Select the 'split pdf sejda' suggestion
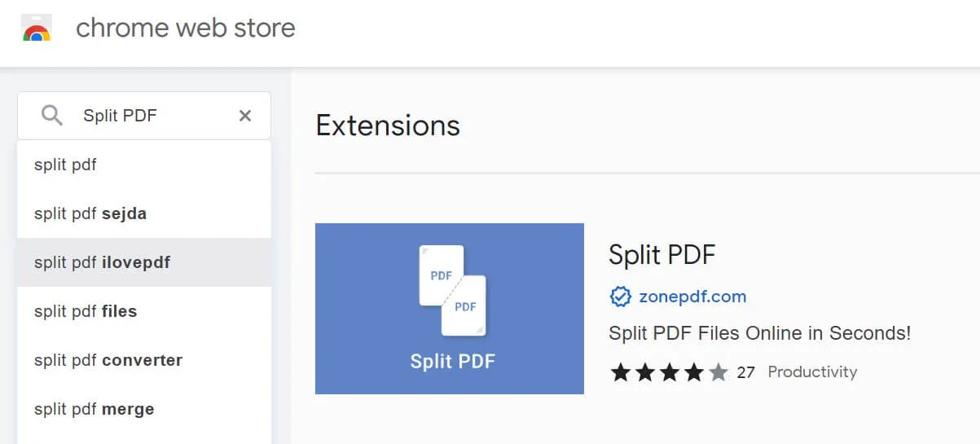The image size is (980, 444). coord(90,213)
